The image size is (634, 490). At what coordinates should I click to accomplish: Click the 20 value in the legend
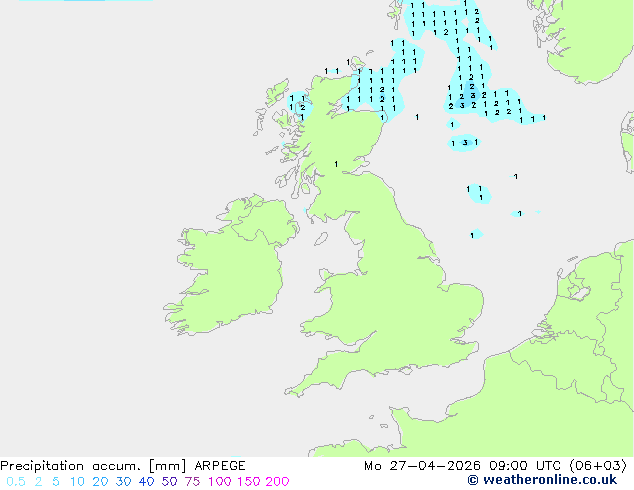pos(100,482)
